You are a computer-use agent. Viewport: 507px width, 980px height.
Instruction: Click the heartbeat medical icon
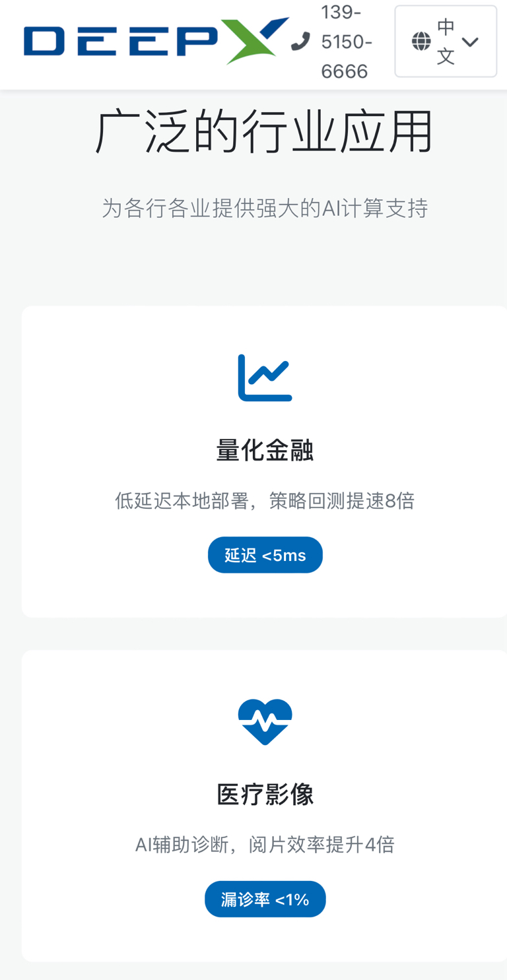pyautogui.click(x=265, y=721)
